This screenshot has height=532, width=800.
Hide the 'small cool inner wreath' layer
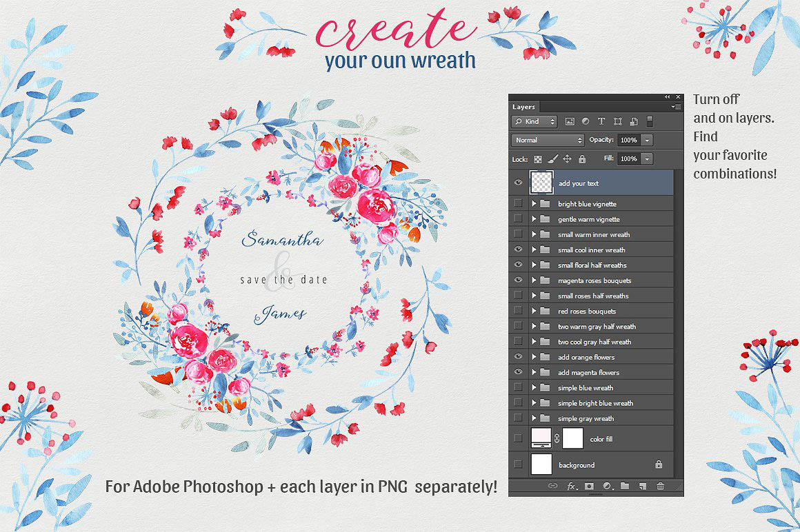(x=518, y=249)
